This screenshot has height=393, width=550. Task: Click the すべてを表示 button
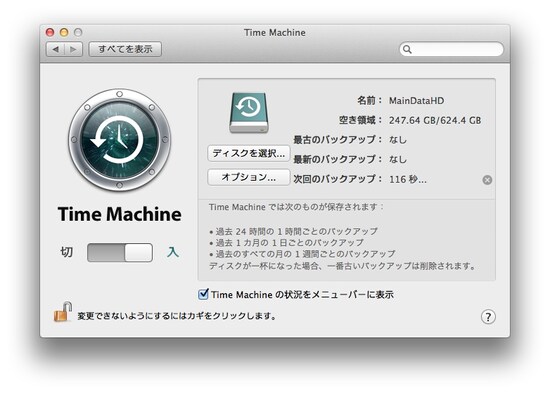(125, 49)
